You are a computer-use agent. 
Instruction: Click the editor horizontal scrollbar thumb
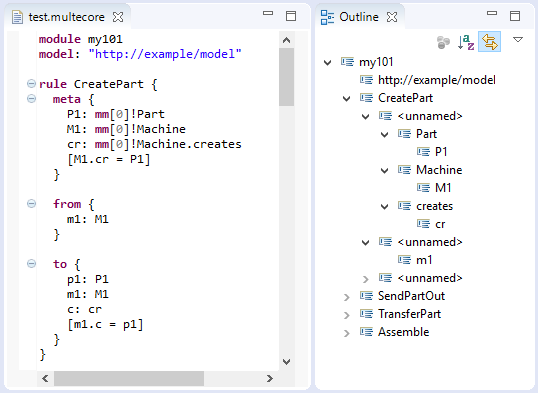point(129,378)
